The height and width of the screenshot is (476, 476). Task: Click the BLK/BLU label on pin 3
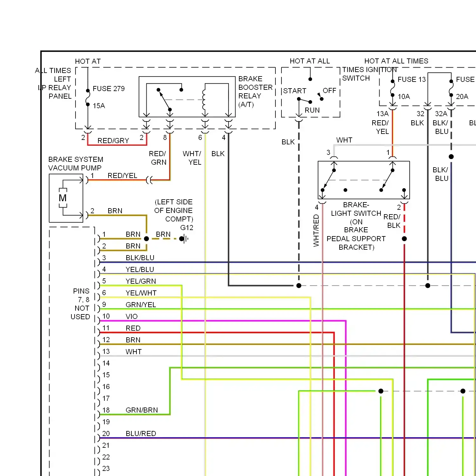[x=140, y=258]
